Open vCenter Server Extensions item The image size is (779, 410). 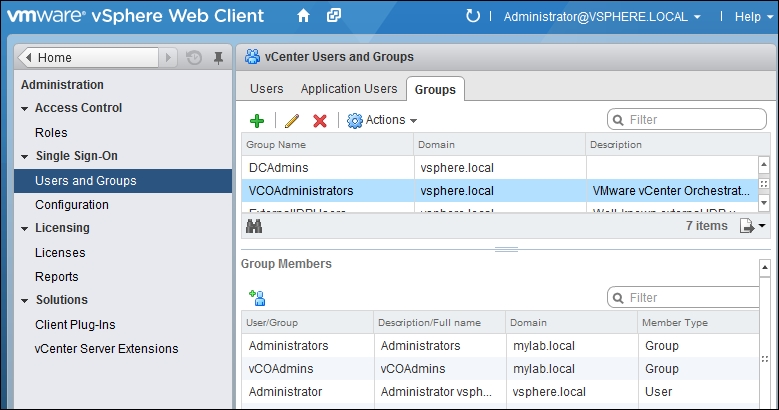point(106,349)
